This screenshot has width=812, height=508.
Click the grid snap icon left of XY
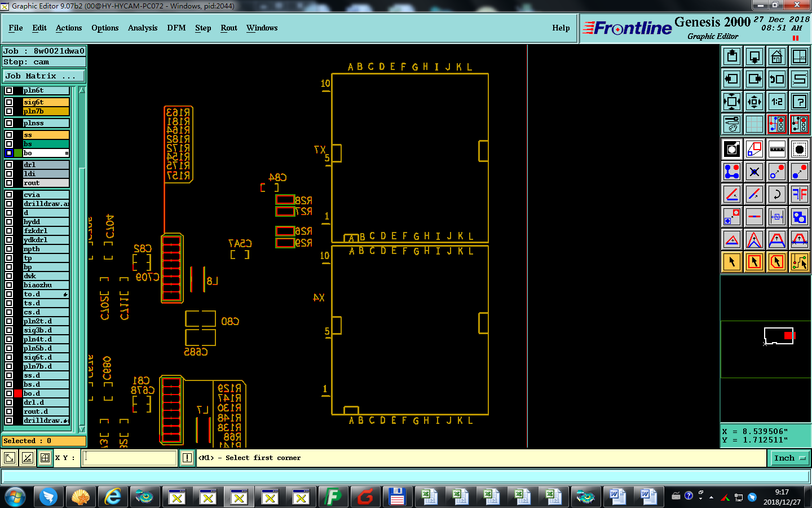(x=45, y=458)
